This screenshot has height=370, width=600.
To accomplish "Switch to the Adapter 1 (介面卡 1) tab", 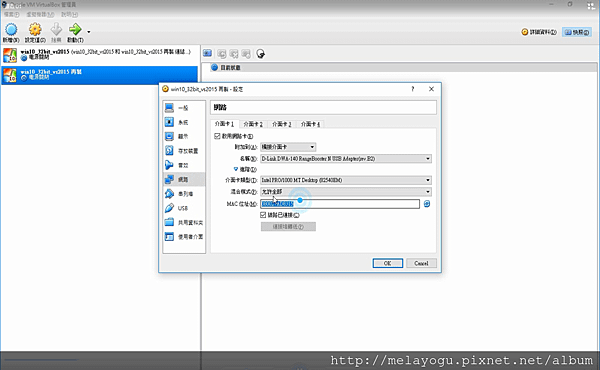I will pyautogui.click(x=225, y=124).
